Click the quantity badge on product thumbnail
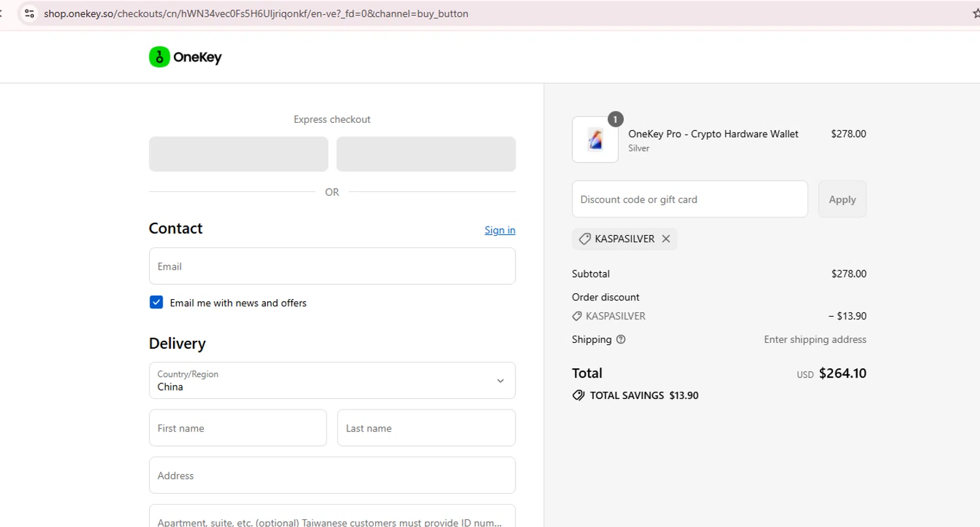Image resolution: width=980 pixels, height=527 pixels. coord(615,120)
